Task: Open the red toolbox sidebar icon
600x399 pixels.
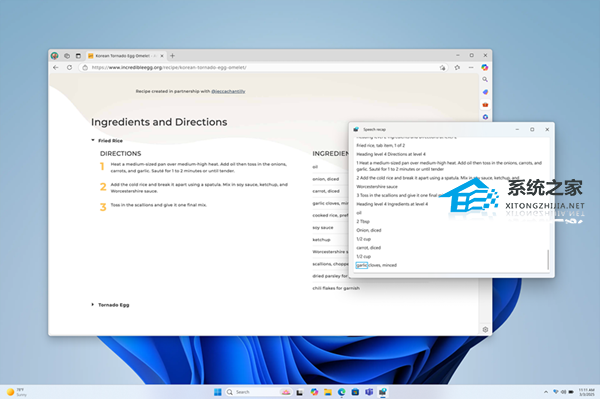Action: [x=485, y=104]
